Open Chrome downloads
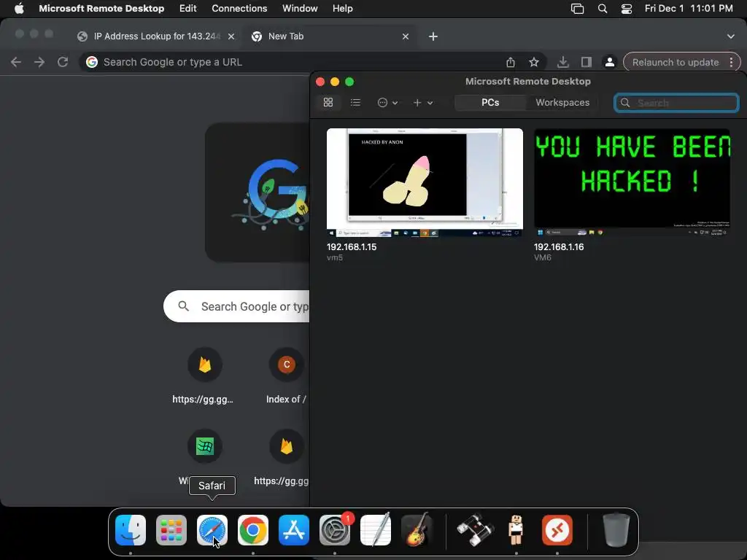747x560 pixels. 562,63
